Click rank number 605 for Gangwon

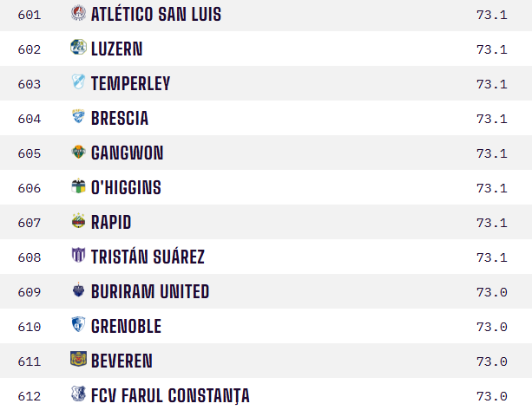pos(30,153)
